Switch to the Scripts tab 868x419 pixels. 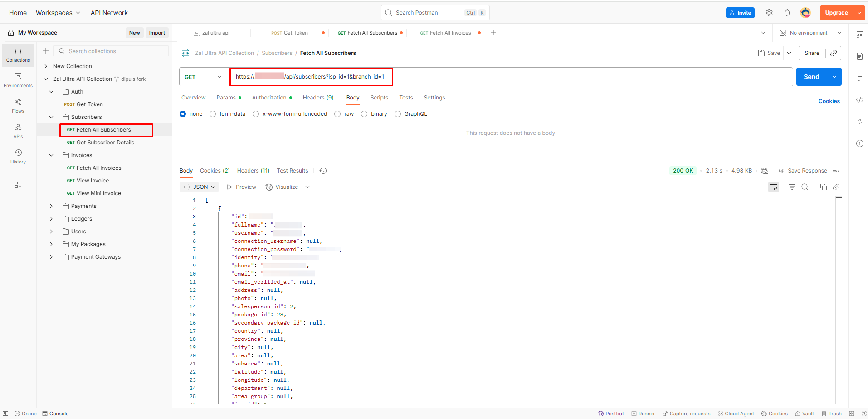click(379, 98)
